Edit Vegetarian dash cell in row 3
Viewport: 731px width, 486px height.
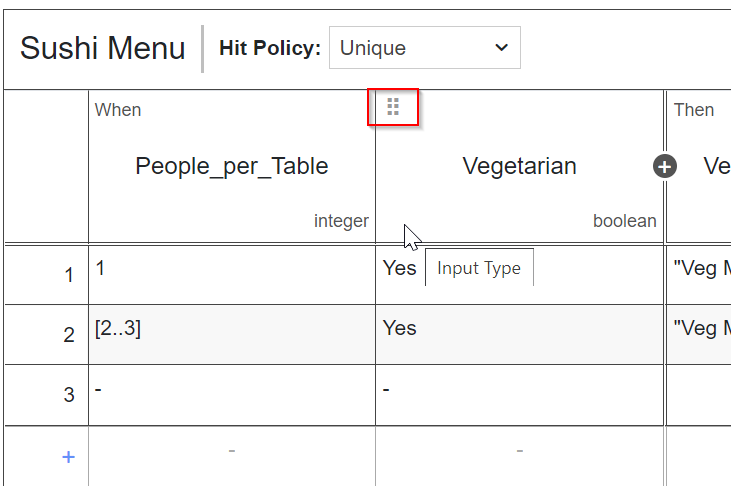[519, 394]
